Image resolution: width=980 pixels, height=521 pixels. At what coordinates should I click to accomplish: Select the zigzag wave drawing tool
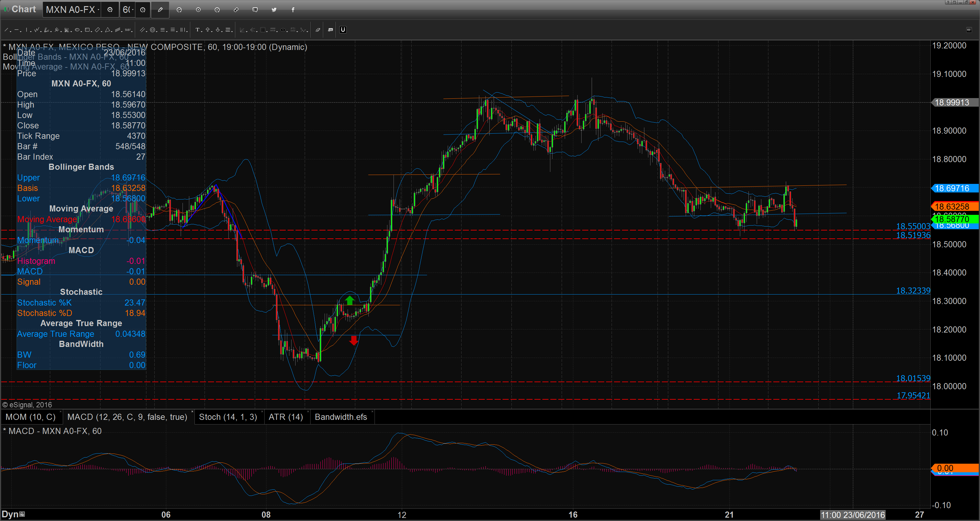36,30
